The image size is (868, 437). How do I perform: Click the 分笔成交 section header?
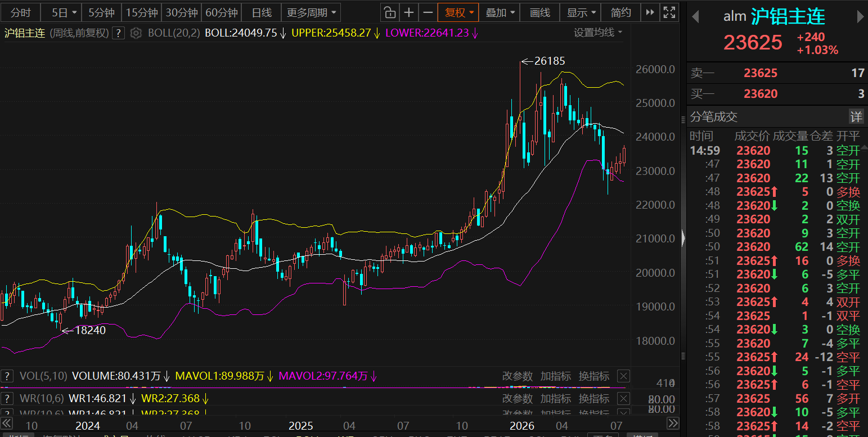point(714,117)
